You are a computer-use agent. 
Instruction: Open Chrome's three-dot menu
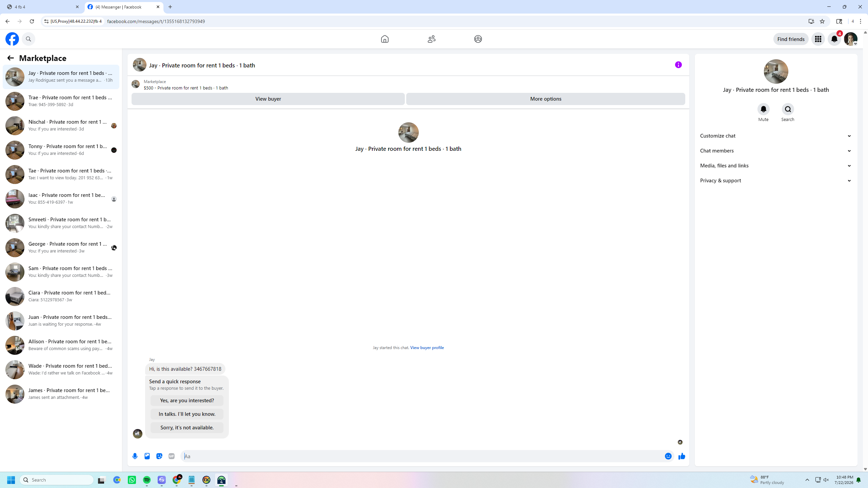coord(861,21)
